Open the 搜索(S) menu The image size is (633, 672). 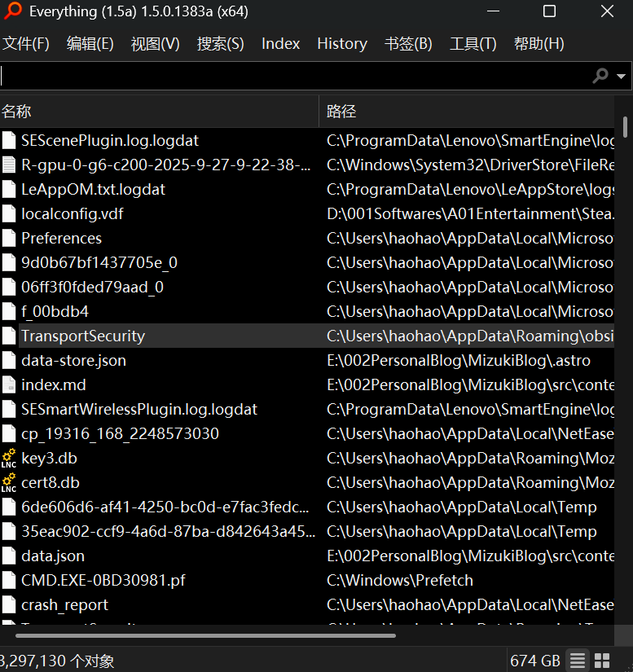point(220,44)
